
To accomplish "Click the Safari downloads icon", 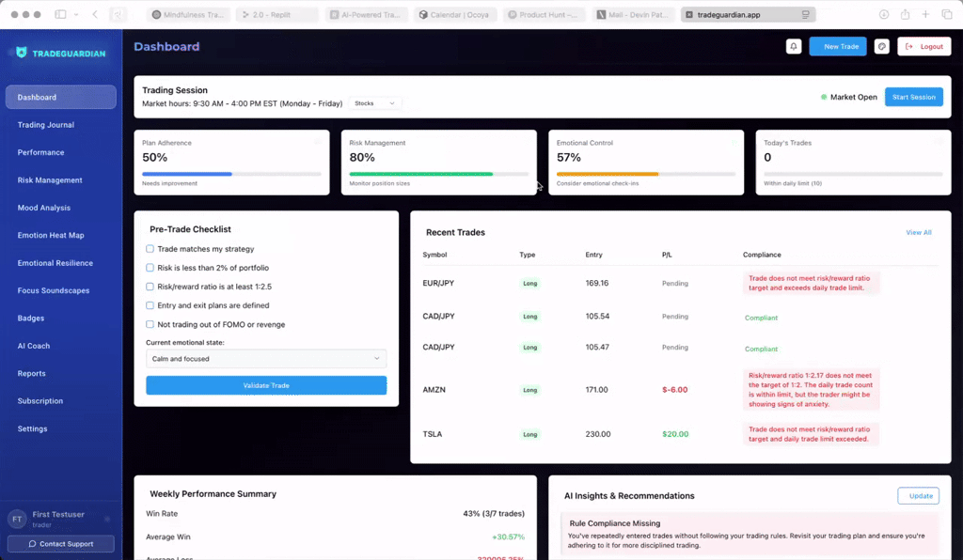I will [x=883, y=15].
